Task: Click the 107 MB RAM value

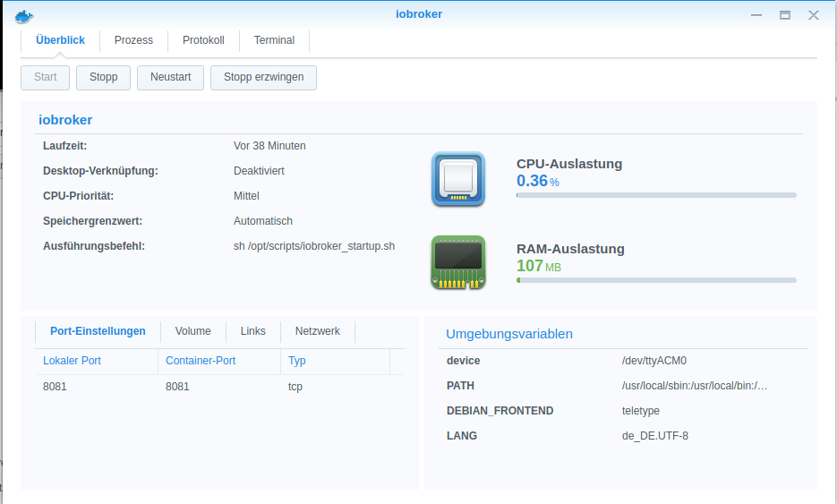Action: [539, 266]
